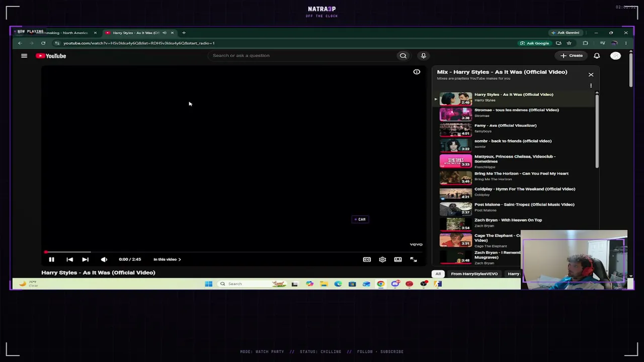Close the Matchmaking North America tab
The width and height of the screenshot is (644, 362).
[95, 33]
